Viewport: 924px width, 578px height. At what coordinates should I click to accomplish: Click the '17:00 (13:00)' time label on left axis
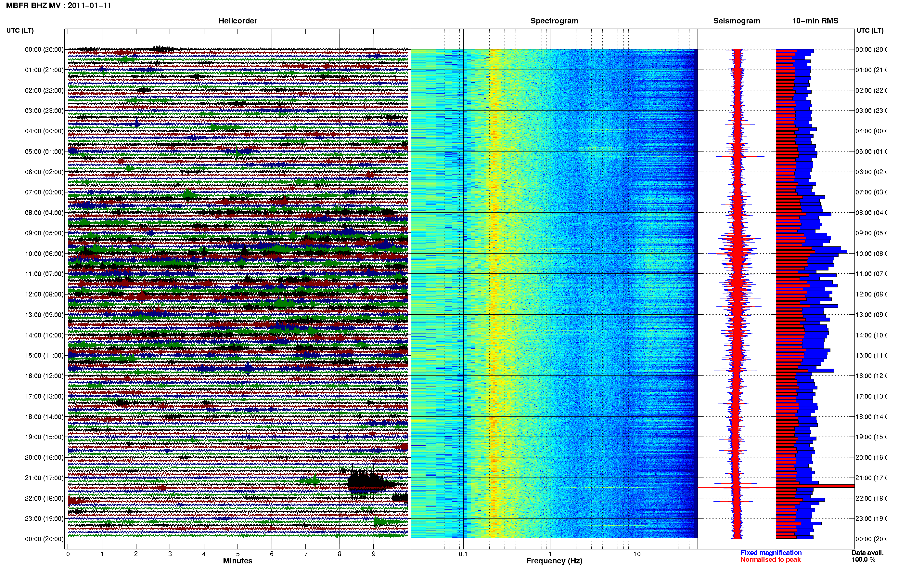(x=44, y=396)
